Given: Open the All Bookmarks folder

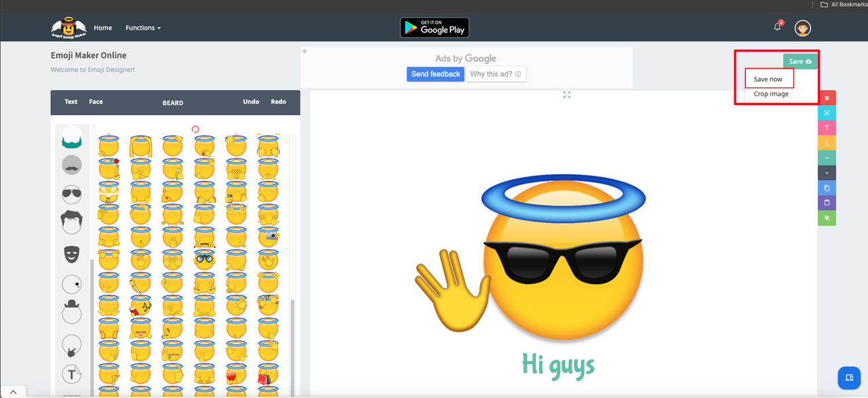Looking at the screenshot, I should pyautogui.click(x=844, y=4).
